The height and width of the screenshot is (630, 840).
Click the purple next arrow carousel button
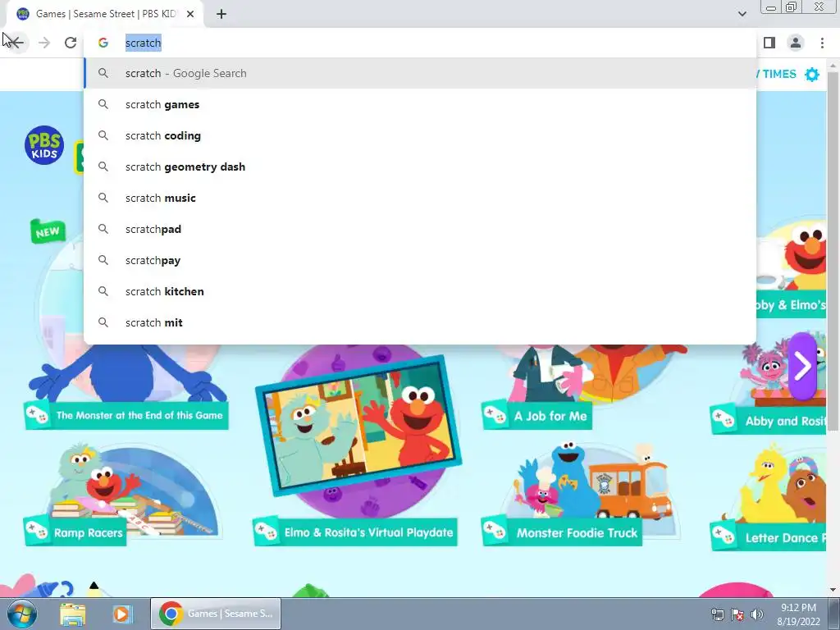tap(802, 367)
